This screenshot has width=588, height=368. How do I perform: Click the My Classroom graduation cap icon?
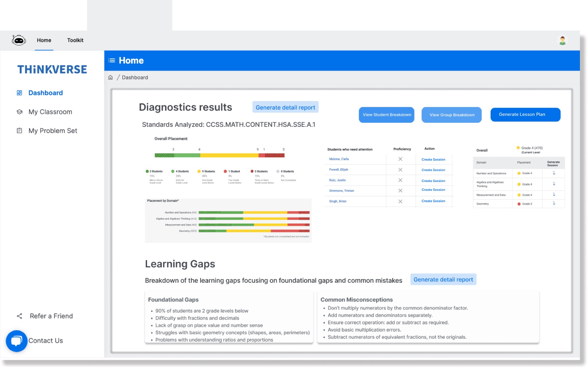point(19,112)
